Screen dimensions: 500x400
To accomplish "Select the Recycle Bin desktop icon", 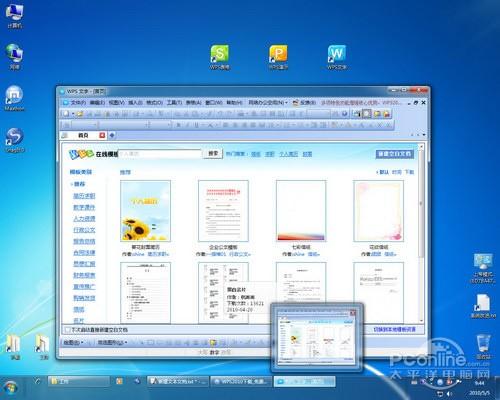I will 483,347.
